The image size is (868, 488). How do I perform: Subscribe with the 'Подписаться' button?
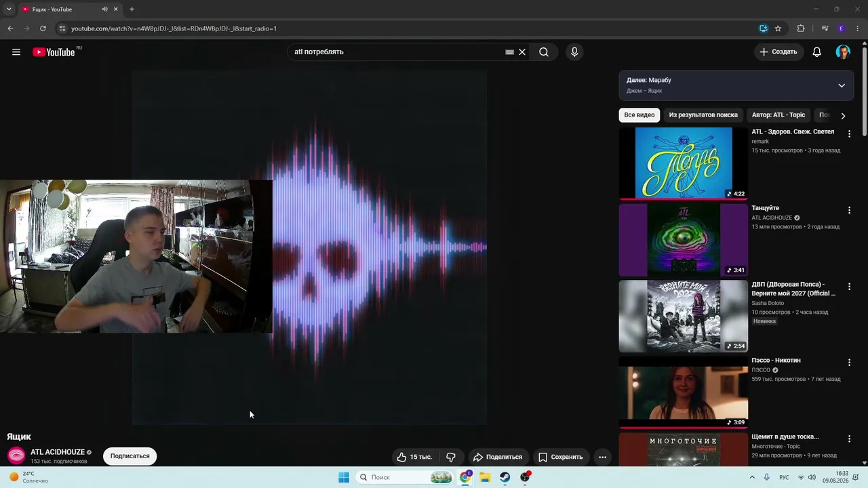click(130, 456)
